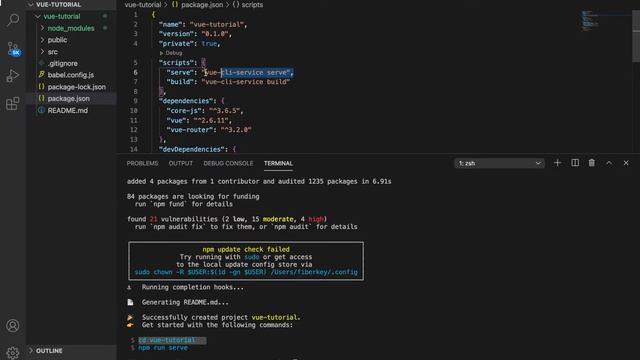Switch to the OUTPUT tab

180,163
